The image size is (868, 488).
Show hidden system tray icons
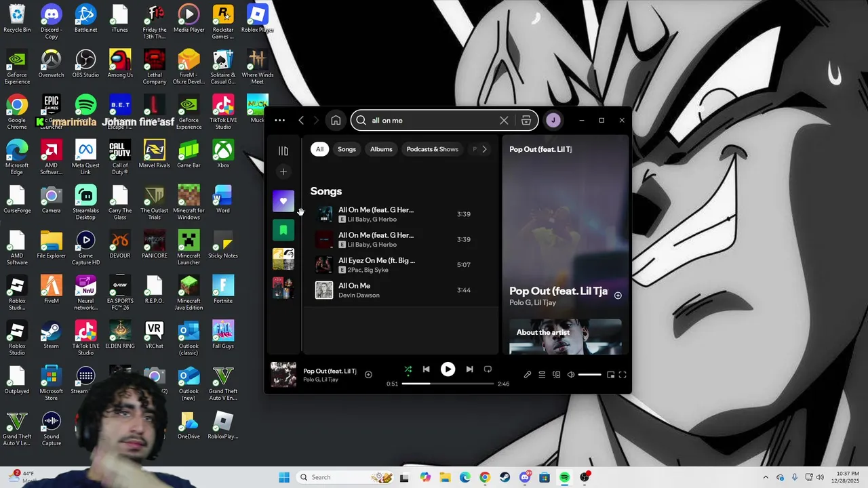tap(766, 477)
